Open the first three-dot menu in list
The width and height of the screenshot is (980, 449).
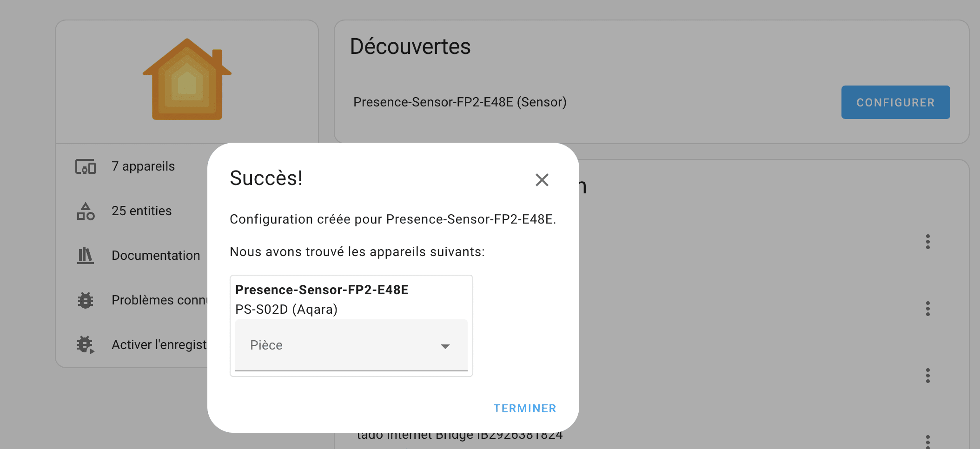[928, 242]
